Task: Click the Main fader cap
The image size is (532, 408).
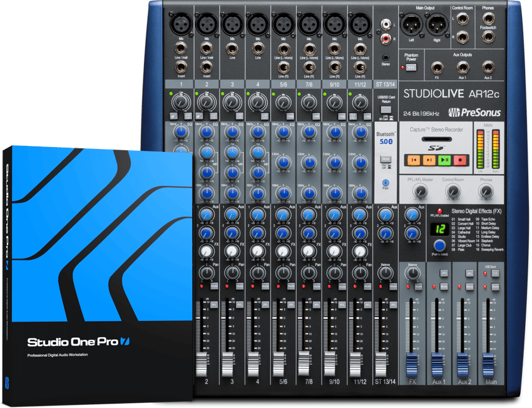Action: tap(488, 365)
